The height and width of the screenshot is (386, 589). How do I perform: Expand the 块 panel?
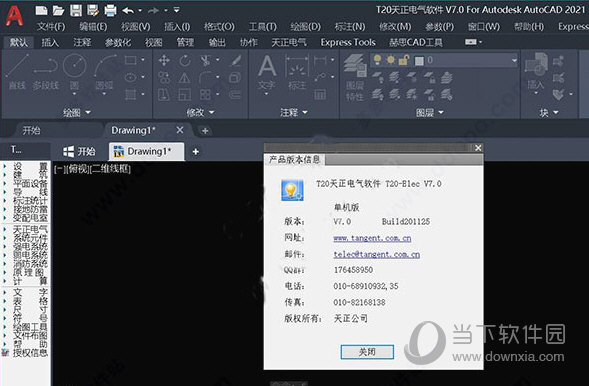click(549, 112)
